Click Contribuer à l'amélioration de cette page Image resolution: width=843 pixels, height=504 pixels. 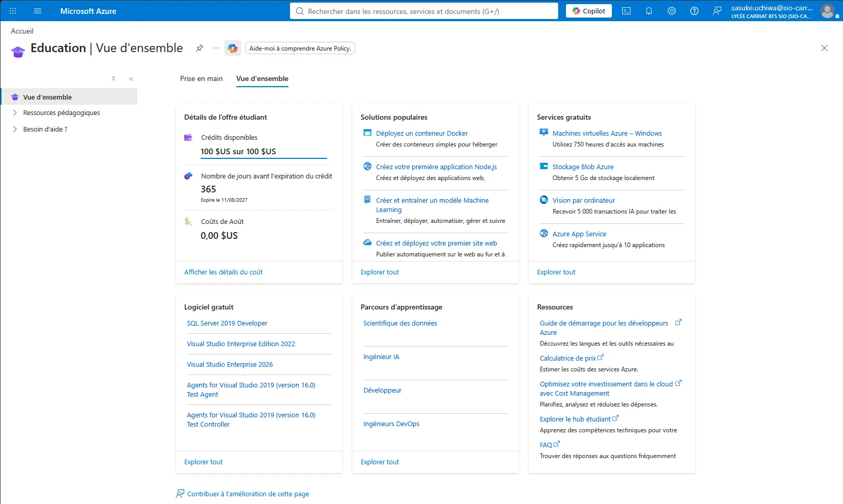pyautogui.click(x=248, y=494)
